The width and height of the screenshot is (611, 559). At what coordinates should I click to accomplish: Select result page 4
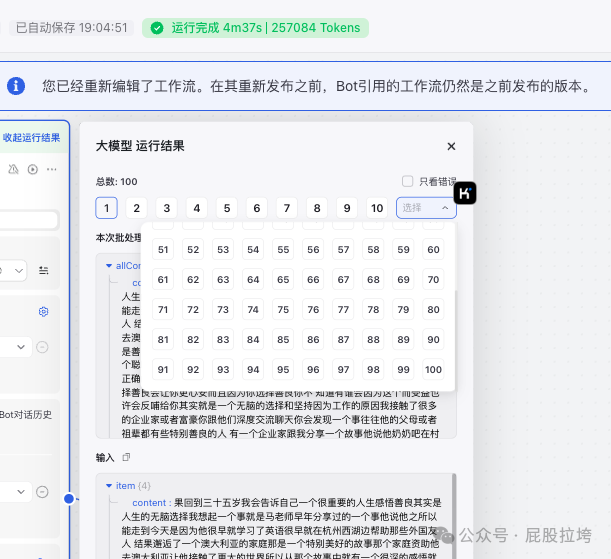pos(197,208)
